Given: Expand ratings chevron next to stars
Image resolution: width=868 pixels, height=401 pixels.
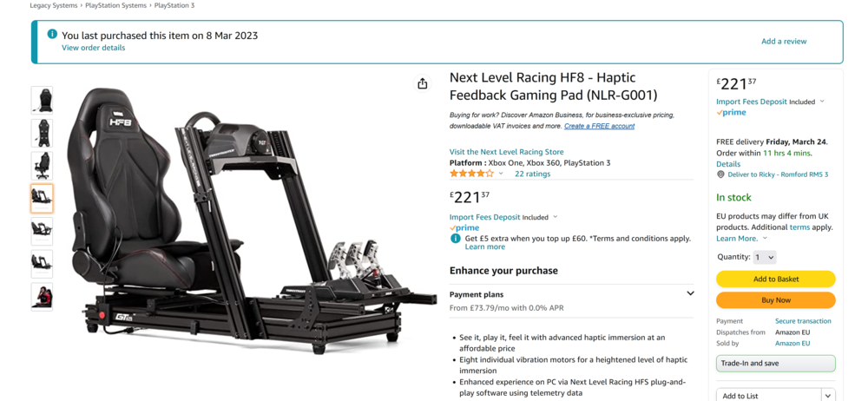Looking at the screenshot, I should (x=501, y=174).
